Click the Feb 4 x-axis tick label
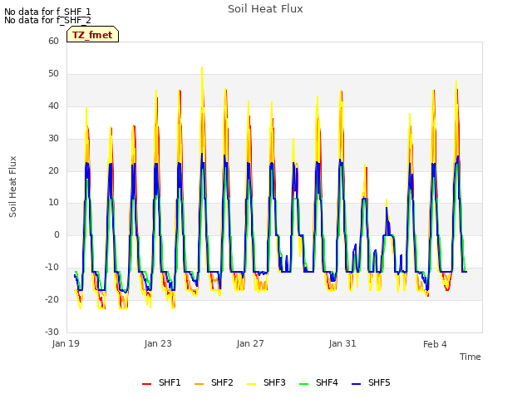This screenshot has height=399, width=532. click(x=435, y=344)
